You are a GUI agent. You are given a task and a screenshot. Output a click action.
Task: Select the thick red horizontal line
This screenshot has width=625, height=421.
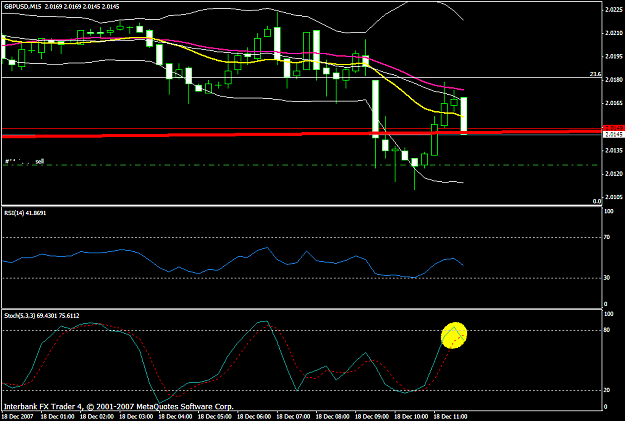301,134
